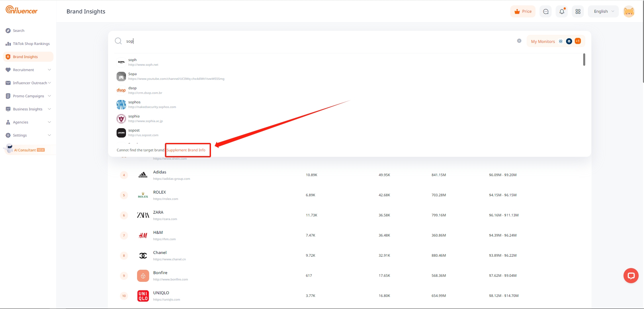Screen dimensions: 644x309
Task: Select the sophos brand suggestion
Action: pos(134,104)
